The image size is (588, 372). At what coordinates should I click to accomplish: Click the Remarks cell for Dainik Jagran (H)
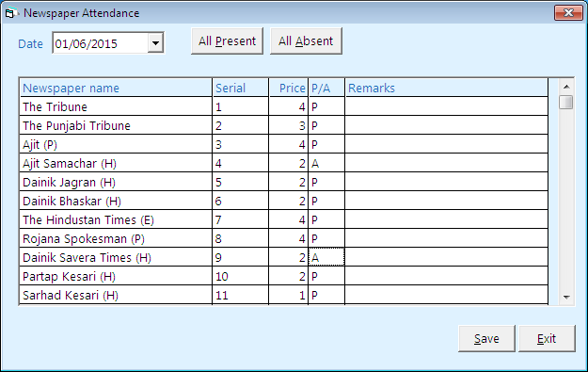click(446, 182)
